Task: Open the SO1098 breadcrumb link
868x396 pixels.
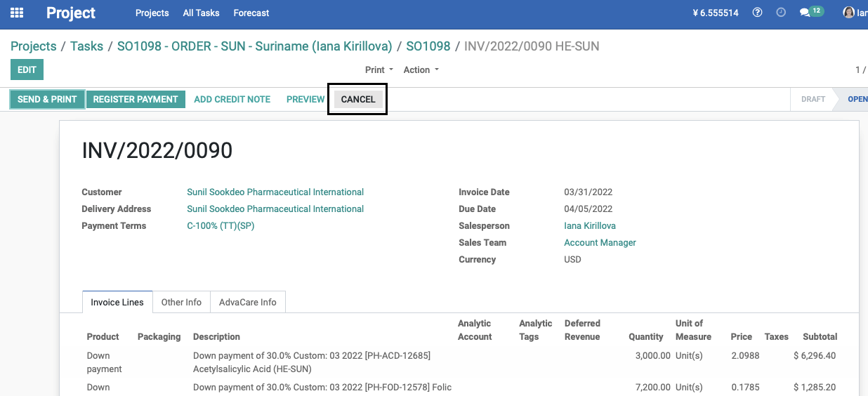Action: click(428, 46)
